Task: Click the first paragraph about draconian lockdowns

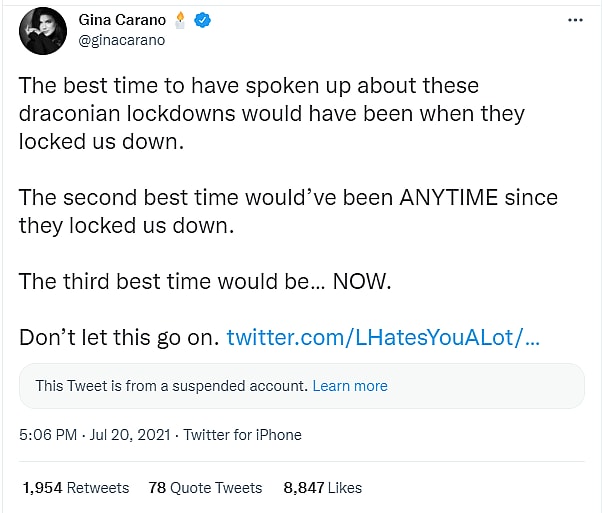Action: coord(250,113)
